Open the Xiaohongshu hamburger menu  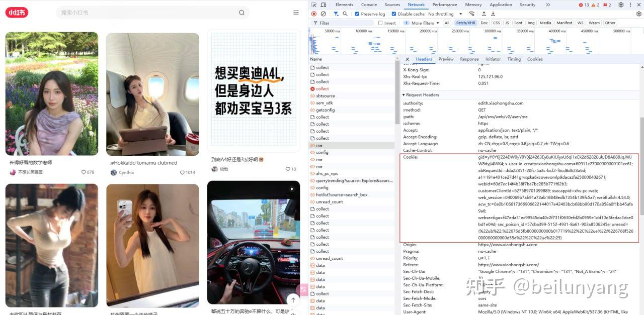pos(296,13)
